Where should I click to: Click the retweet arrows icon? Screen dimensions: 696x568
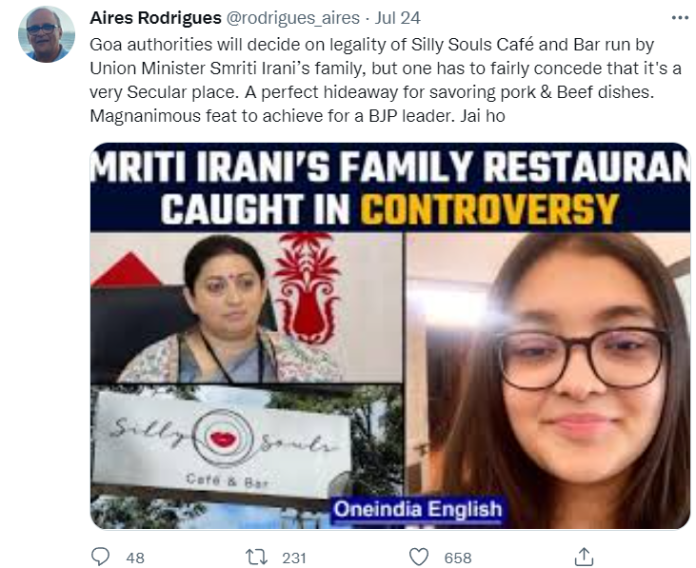257,557
